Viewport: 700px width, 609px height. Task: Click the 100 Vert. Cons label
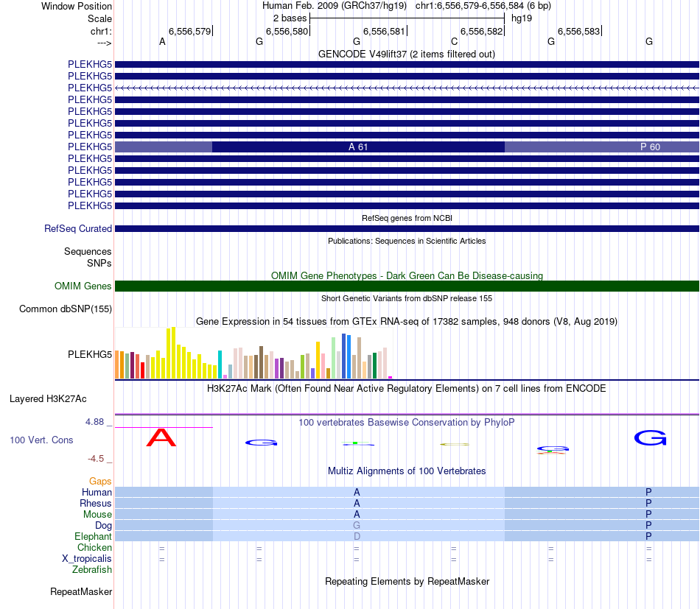tap(41, 440)
